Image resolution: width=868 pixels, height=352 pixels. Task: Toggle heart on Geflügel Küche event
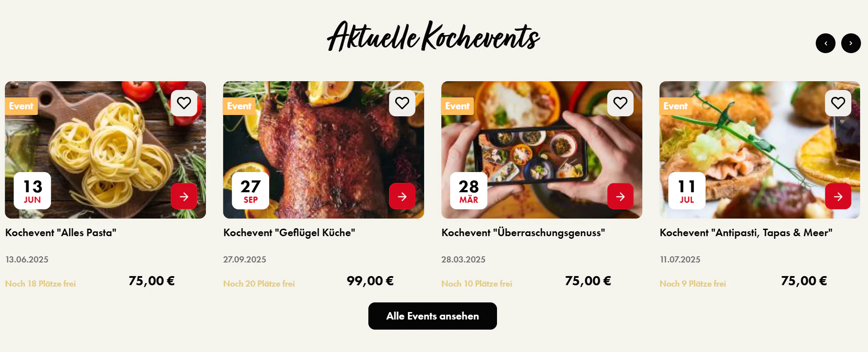click(x=402, y=103)
